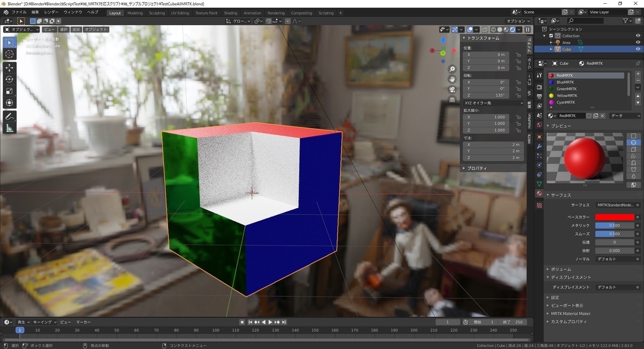Select the Cursor tool
This screenshot has width=644, height=349.
tap(10, 54)
